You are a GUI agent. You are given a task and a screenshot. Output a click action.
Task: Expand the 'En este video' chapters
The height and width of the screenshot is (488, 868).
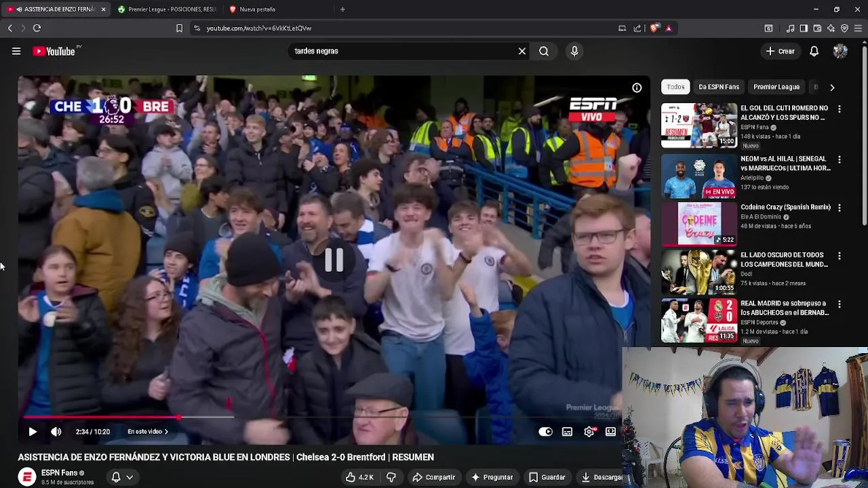148,432
